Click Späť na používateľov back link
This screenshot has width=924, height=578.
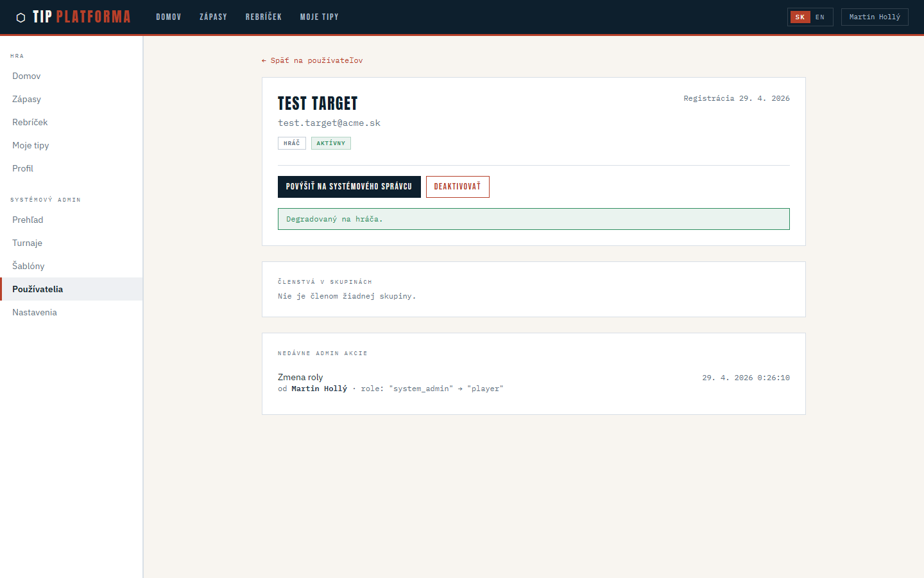pyautogui.click(x=312, y=60)
